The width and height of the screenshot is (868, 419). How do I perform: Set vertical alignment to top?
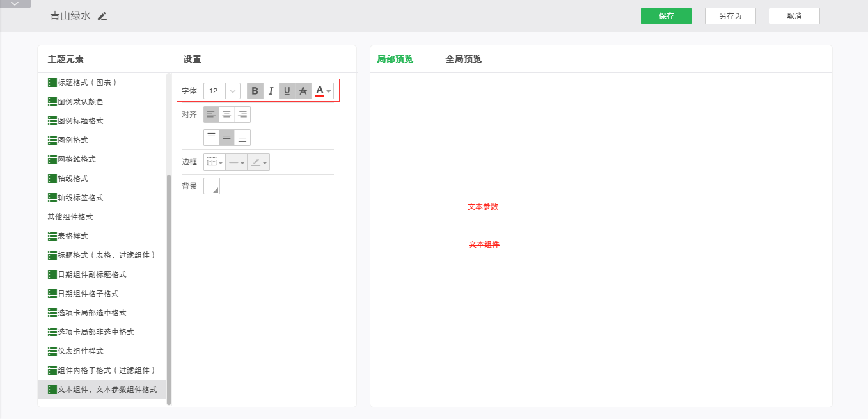pos(211,138)
